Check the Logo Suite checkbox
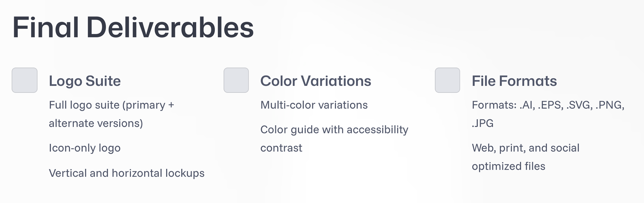The image size is (644, 203). click(x=24, y=80)
